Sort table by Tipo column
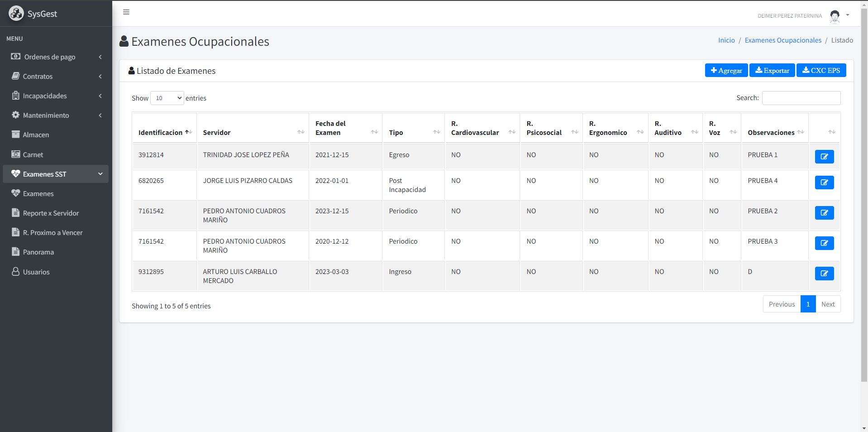 [x=413, y=132]
